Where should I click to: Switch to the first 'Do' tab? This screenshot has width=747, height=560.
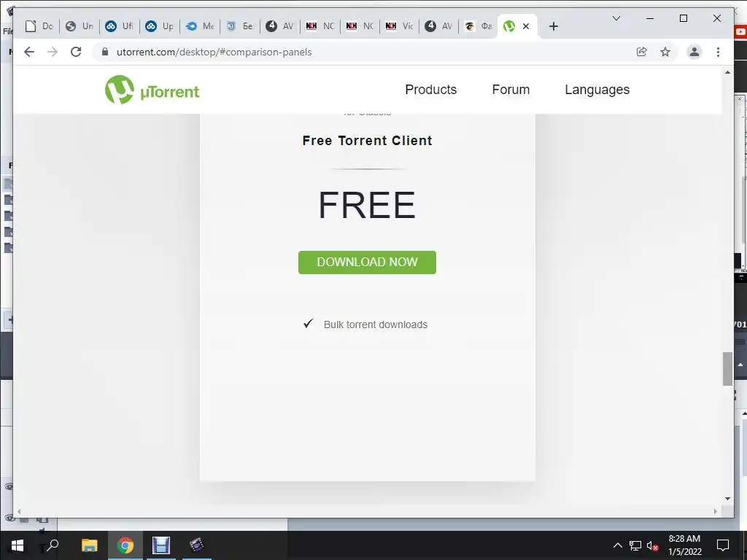click(x=39, y=26)
